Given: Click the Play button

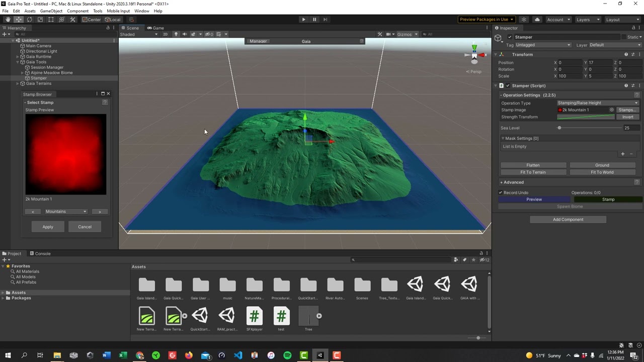Looking at the screenshot, I should click(303, 20).
